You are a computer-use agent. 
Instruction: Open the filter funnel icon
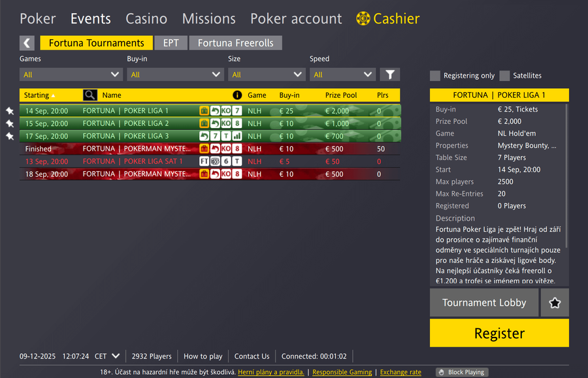[x=390, y=74]
